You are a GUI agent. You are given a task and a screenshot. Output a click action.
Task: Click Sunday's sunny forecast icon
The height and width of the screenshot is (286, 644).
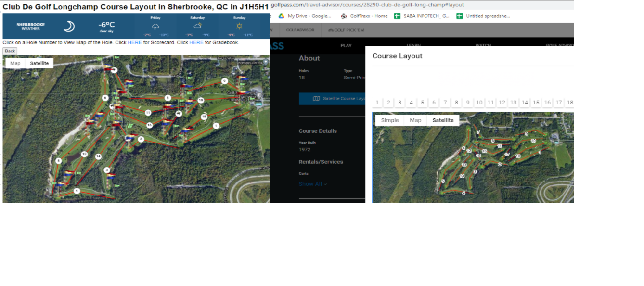click(x=239, y=26)
